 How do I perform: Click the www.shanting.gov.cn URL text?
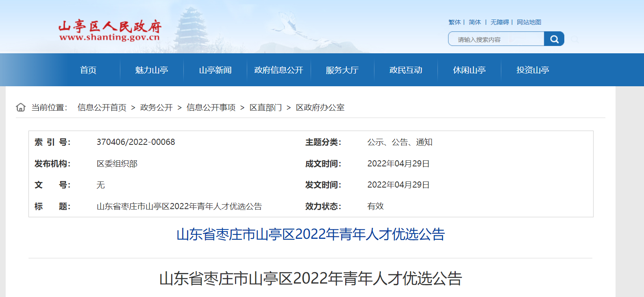tap(109, 37)
